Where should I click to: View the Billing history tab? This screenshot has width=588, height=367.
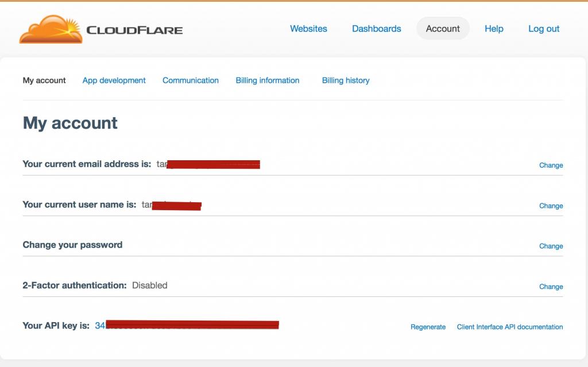point(345,80)
